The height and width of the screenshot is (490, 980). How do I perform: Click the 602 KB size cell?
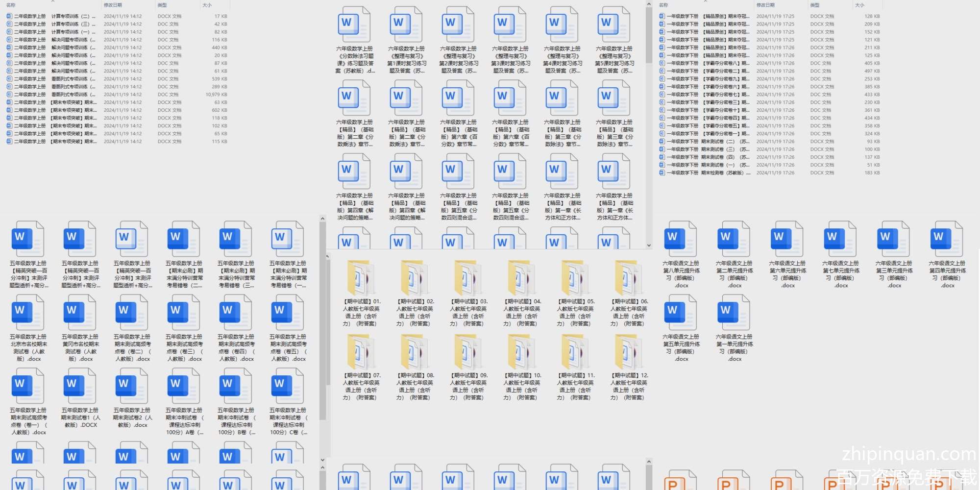coord(219,110)
